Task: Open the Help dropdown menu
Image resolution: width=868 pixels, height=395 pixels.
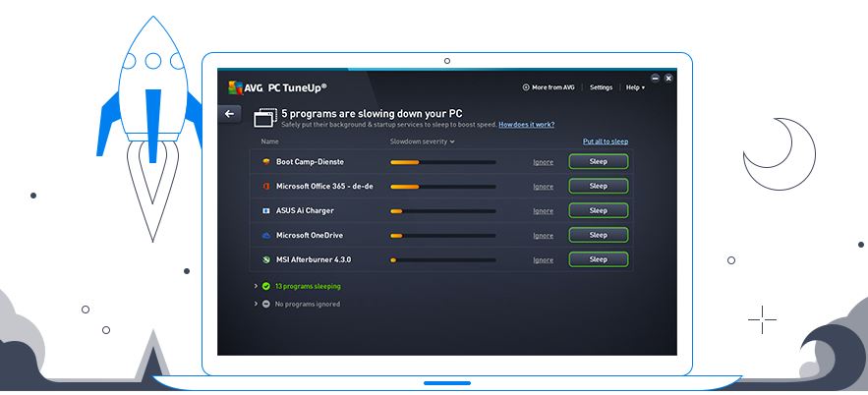Action: (x=635, y=87)
